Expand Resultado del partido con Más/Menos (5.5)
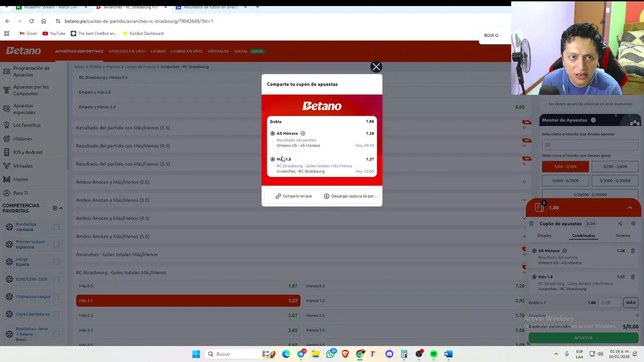The width and height of the screenshot is (644, 362). click(301, 164)
